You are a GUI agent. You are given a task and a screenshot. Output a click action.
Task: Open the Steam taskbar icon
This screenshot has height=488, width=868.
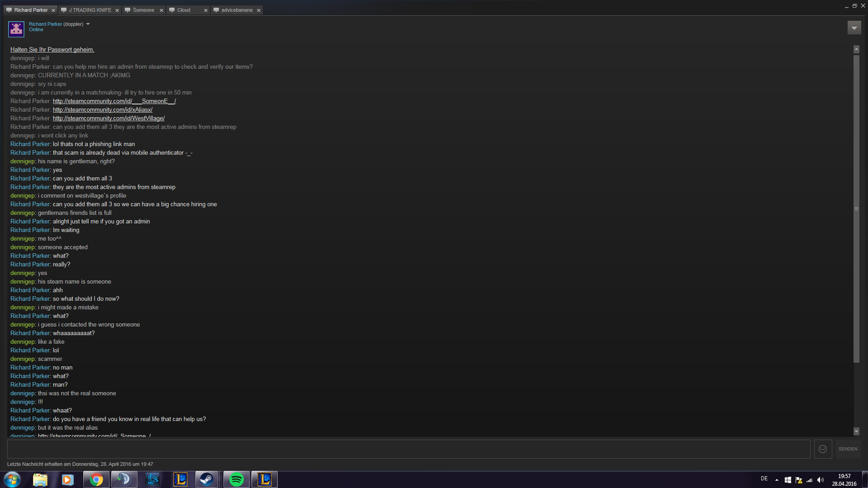click(x=207, y=479)
